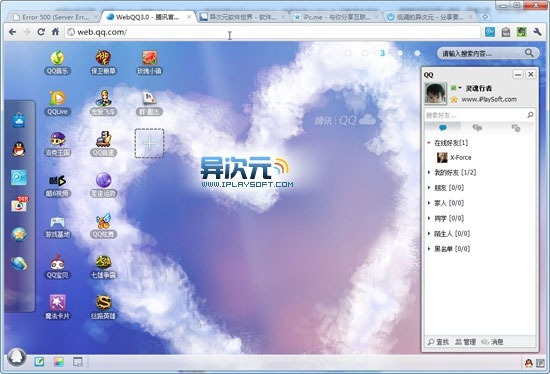The image size is (550, 374).
Task: Open the Weibo icon in left sidebar
Action: click(x=19, y=204)
